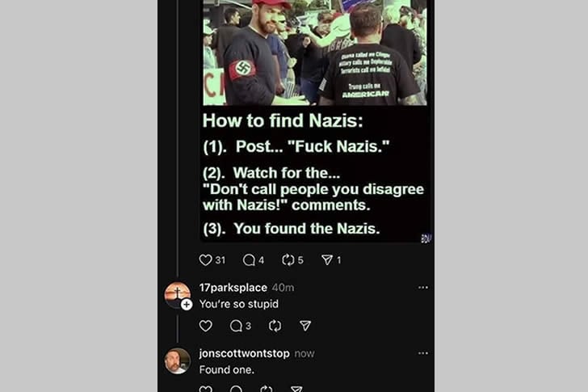Image resolution: width=588 pixels, height=392 pixels.
Task: Open more options for jonscottwontstop's comment
Action: 423,353
